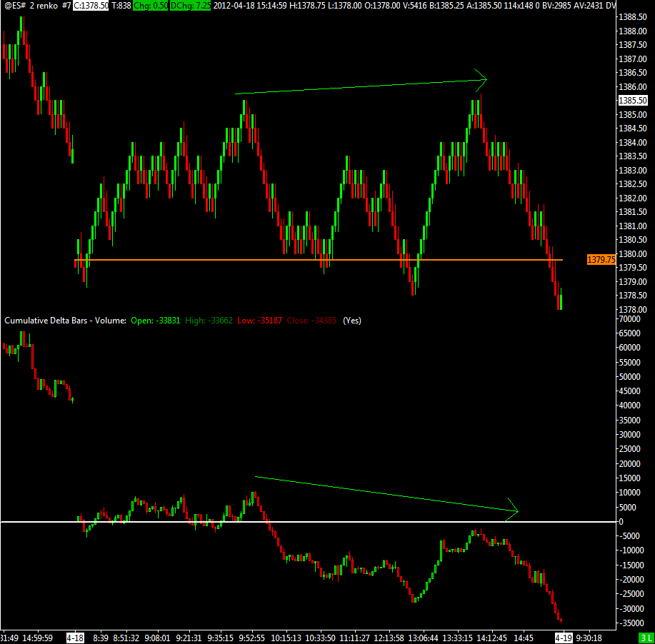
Task: Click 15000 on the delta axis
Action: point(630,478)
